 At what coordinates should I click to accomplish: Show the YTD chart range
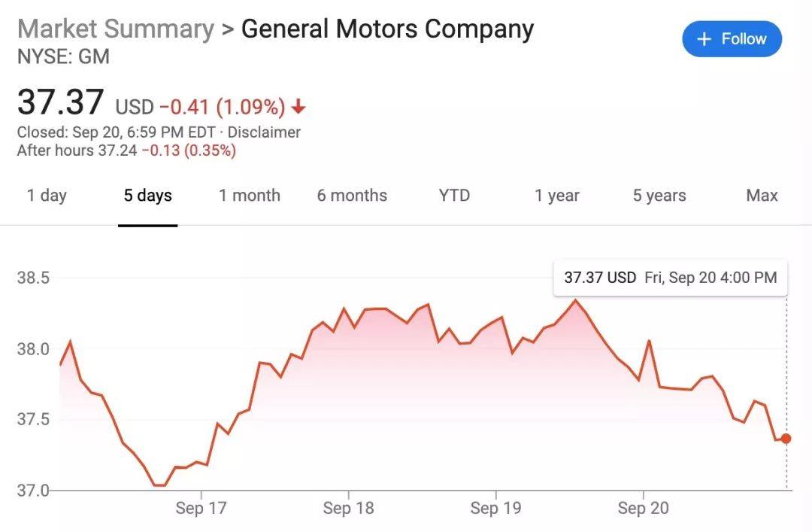coord(454,196)
